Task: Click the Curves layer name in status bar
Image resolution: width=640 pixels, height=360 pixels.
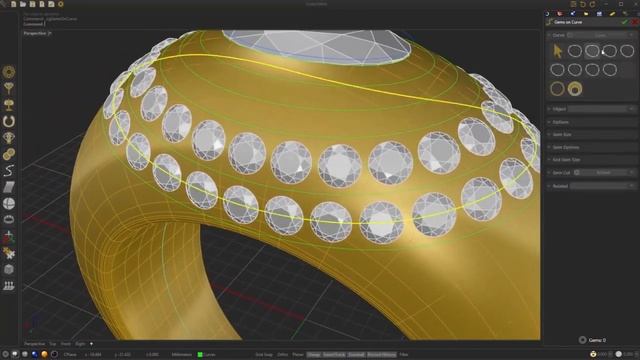Action: (209, 355)
